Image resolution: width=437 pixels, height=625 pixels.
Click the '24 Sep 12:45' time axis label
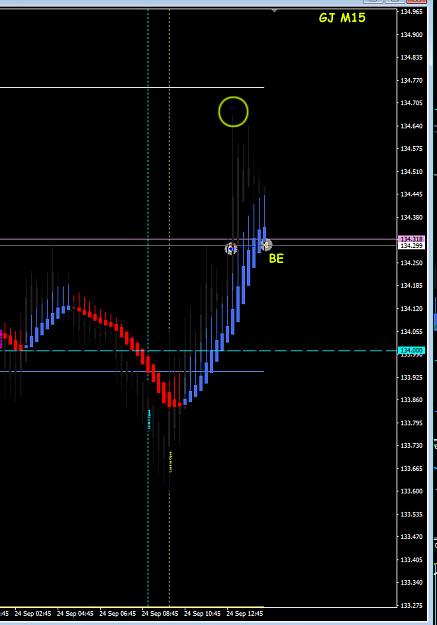(245, 613)
